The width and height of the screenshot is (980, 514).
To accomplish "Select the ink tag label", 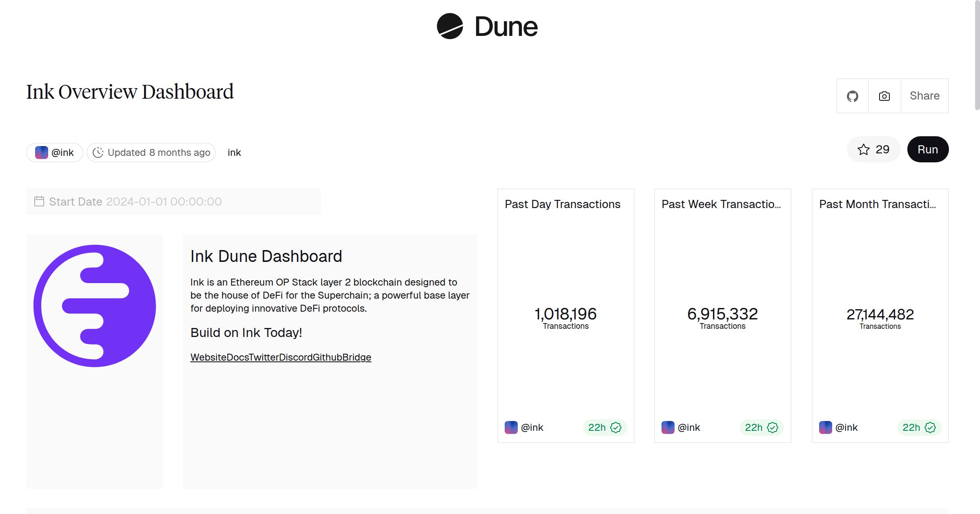I will point(234,152).
